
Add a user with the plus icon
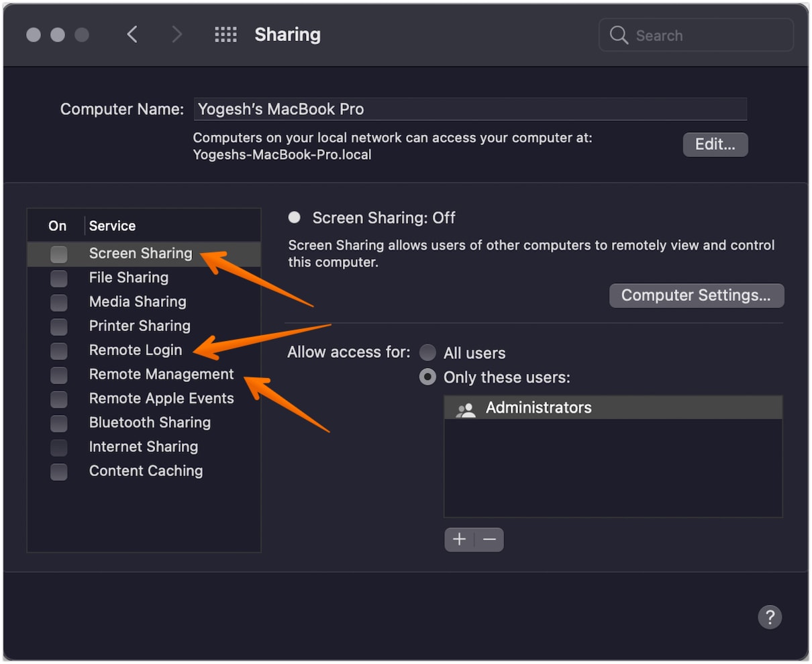click(x=459, y=539)
